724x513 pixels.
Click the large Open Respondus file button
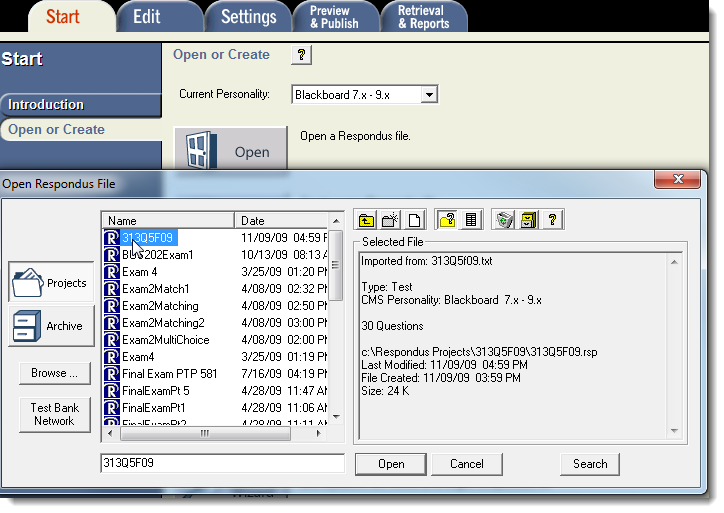230,150
